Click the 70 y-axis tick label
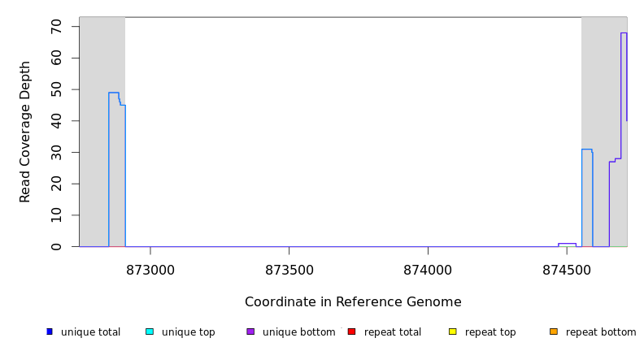 [x=55, y=27]
